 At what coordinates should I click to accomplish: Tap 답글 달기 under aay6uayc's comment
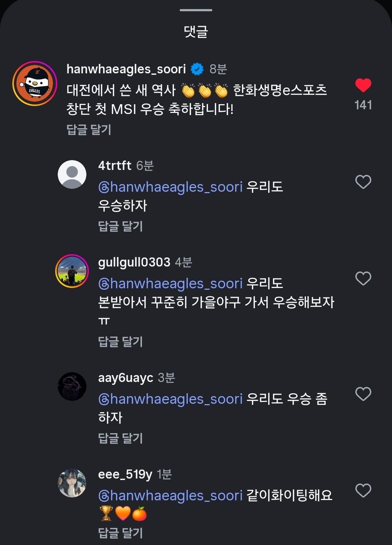click(121, 438)
